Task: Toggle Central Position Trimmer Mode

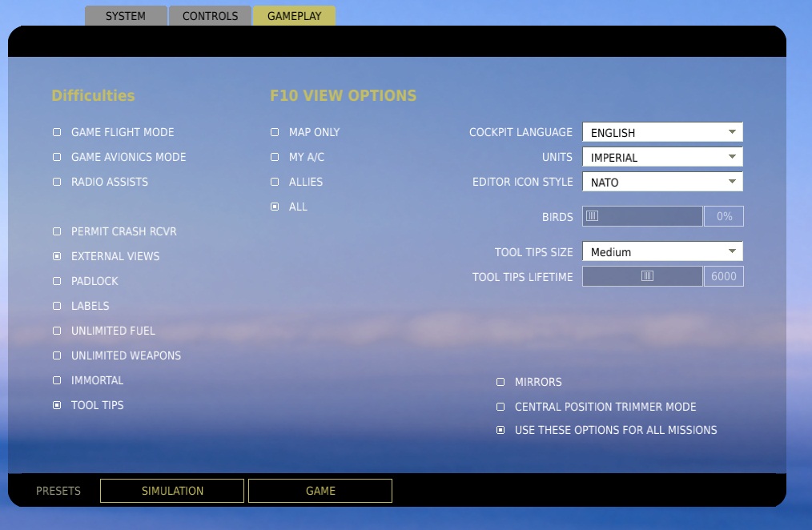Action: point(500,408)
